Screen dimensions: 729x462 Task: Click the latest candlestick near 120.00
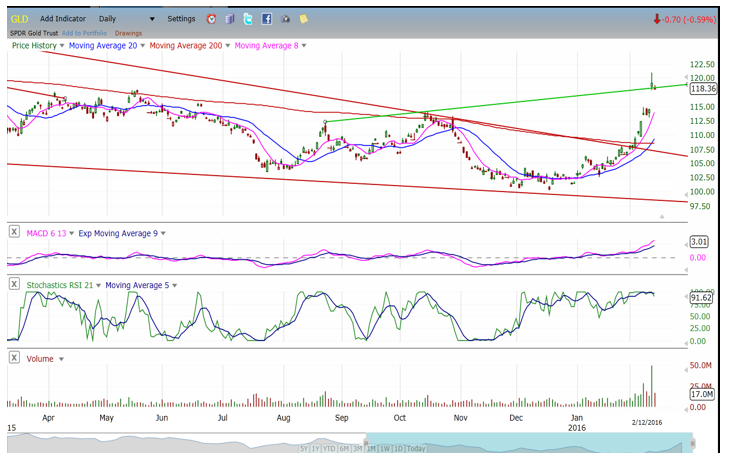click(x=652, y=81)
